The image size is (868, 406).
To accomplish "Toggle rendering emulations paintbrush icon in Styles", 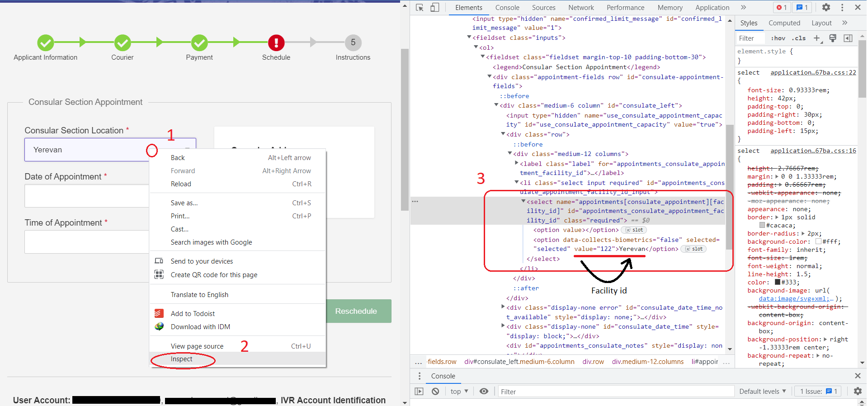I will tap(833, 38).
